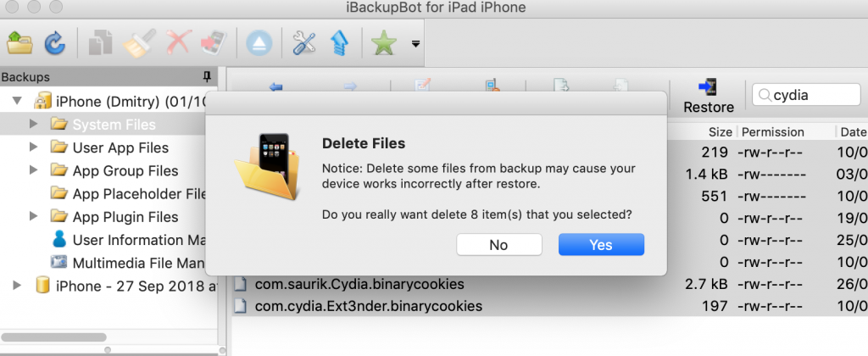This screenshot has height=356, width=868.
Task: Click the search field containing cydia
Action: coord(806,95)
